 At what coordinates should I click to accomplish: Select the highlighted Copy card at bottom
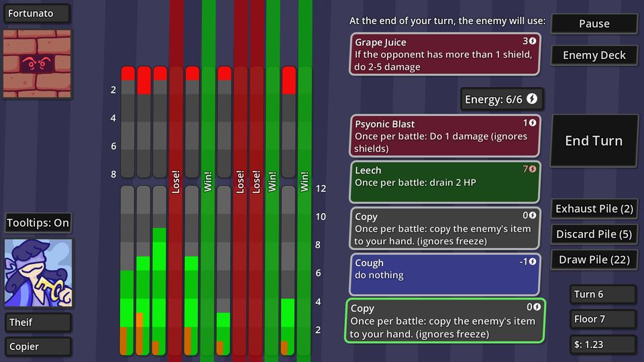click(445, 321)
